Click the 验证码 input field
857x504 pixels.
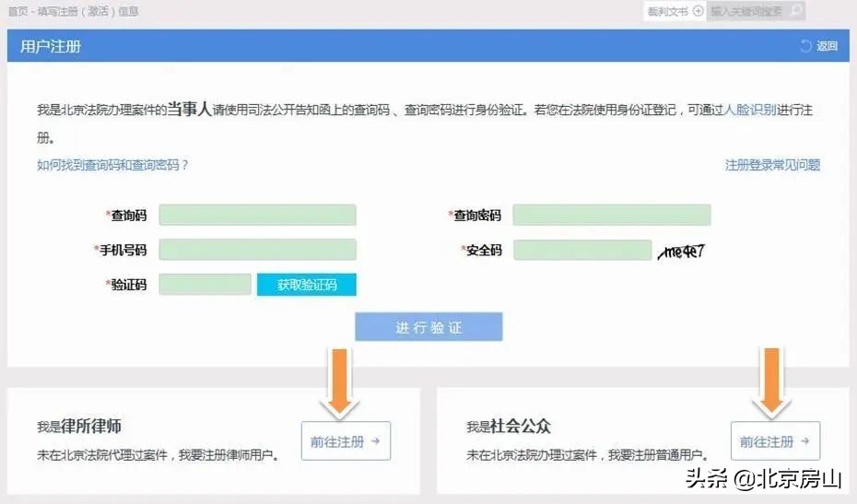click(205, 285)
